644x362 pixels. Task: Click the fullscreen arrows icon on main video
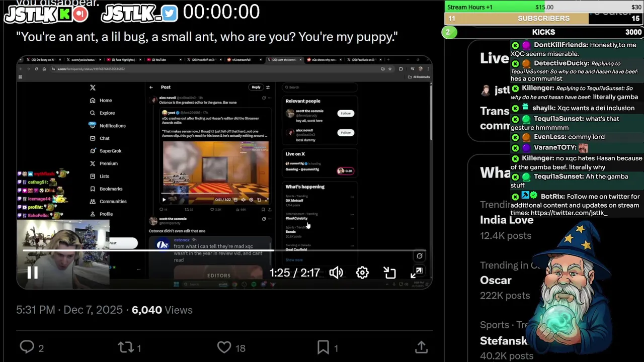pos(417,273)
